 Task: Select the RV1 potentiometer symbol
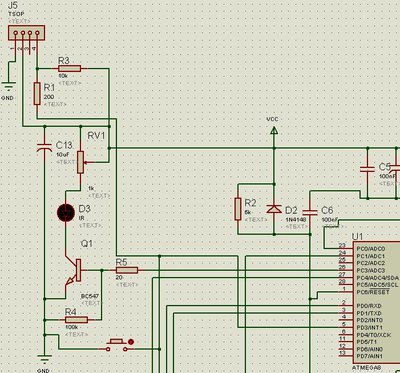80,162
